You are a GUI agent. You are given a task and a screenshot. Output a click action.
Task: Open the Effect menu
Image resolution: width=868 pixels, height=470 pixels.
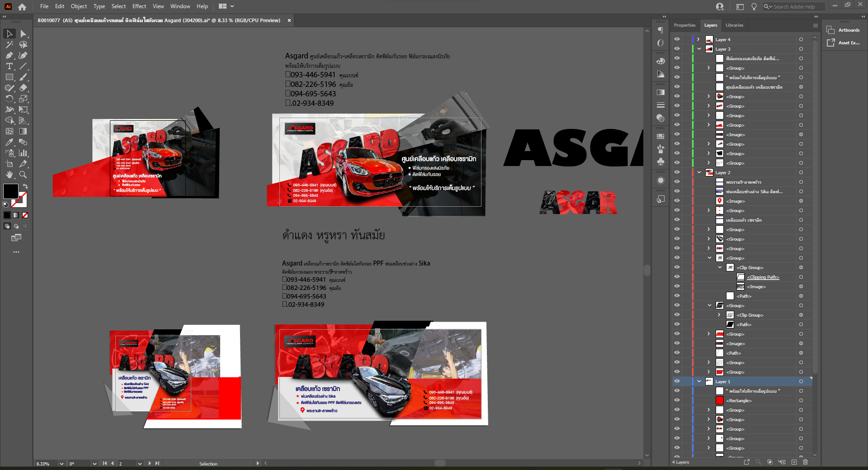click(x=139, y=6)
